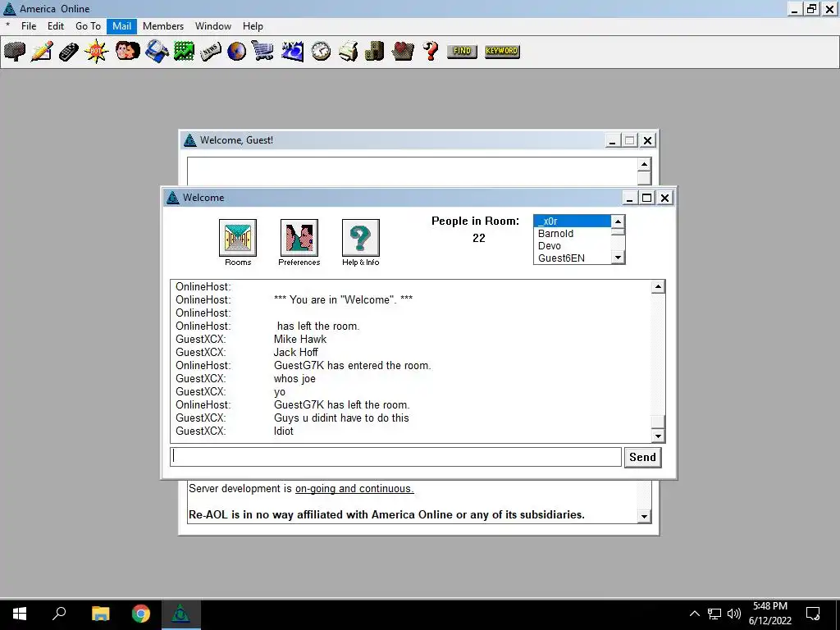The height and width of the screenshot is (630, 840).
Task: Click the compose mail pencil icon
Action: coord(42,52)
